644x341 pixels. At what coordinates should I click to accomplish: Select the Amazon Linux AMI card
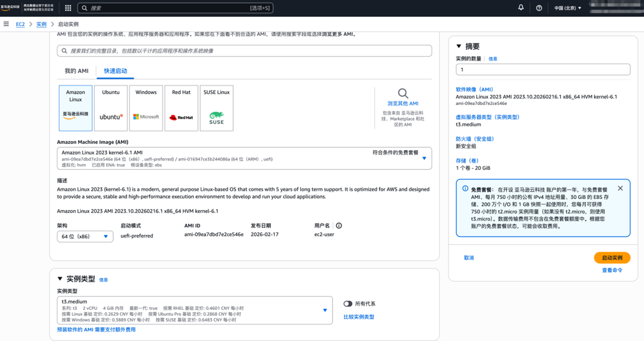coord(76,108)
